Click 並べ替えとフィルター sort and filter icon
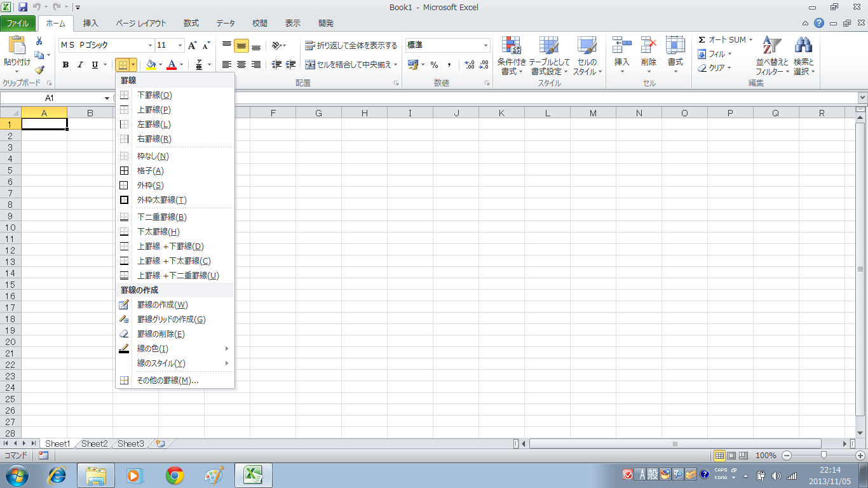868x488 pixels. [771, 56]
